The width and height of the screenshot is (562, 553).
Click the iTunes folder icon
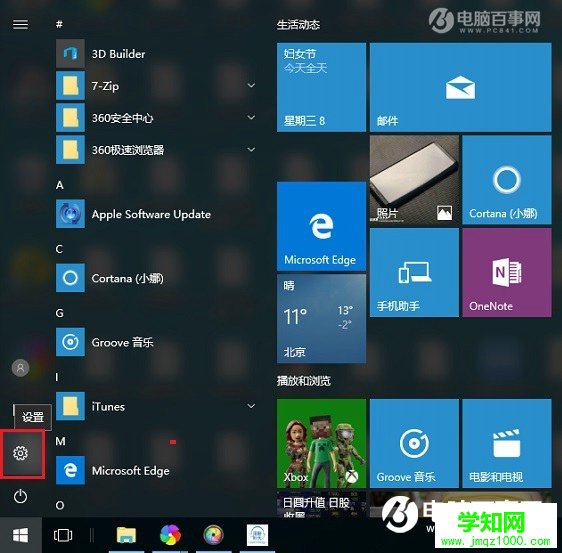[70, 406]
